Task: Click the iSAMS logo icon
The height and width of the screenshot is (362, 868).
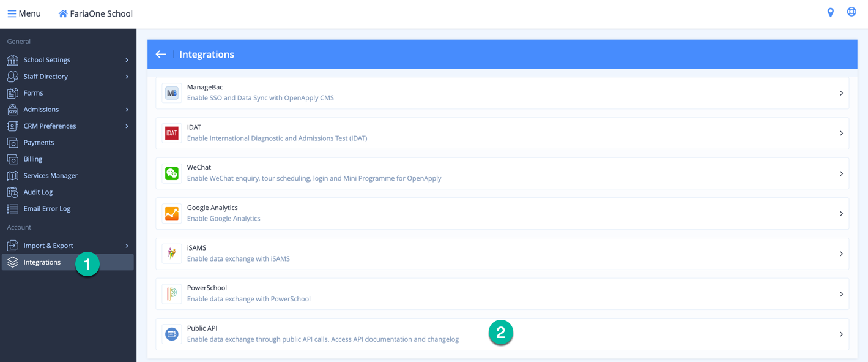Action: point(172,254)
